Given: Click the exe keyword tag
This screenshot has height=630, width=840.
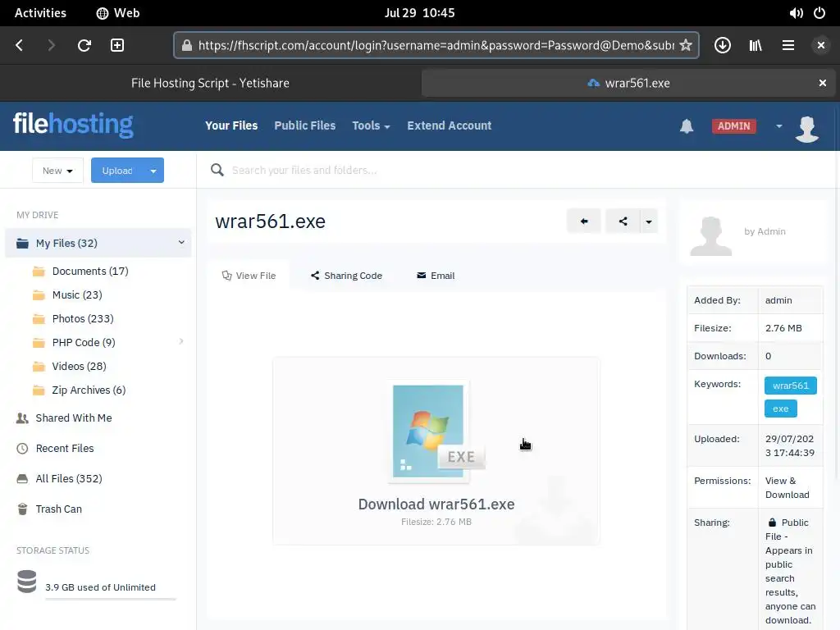Looking at the screenshot, I should pyautogui.click(x=781, y=409).
